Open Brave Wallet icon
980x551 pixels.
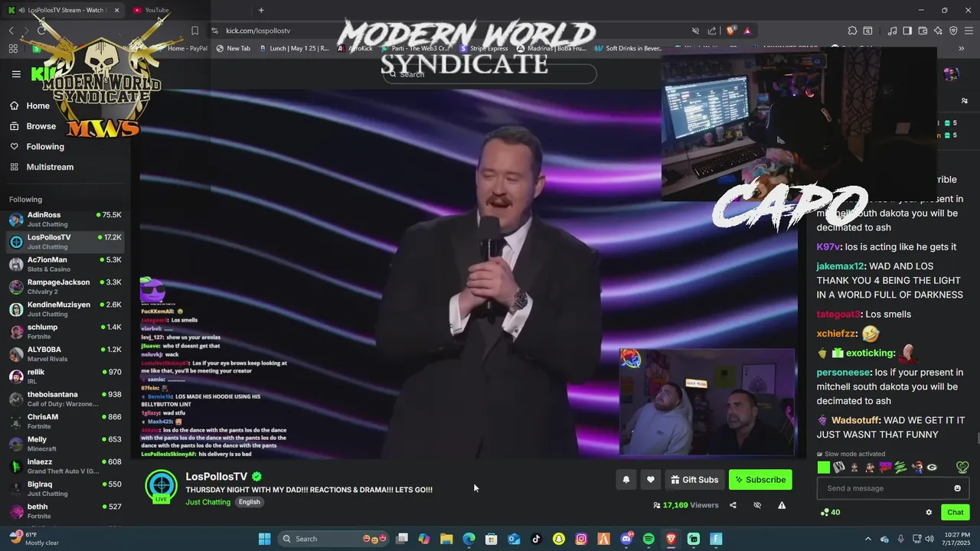point(923,31)
